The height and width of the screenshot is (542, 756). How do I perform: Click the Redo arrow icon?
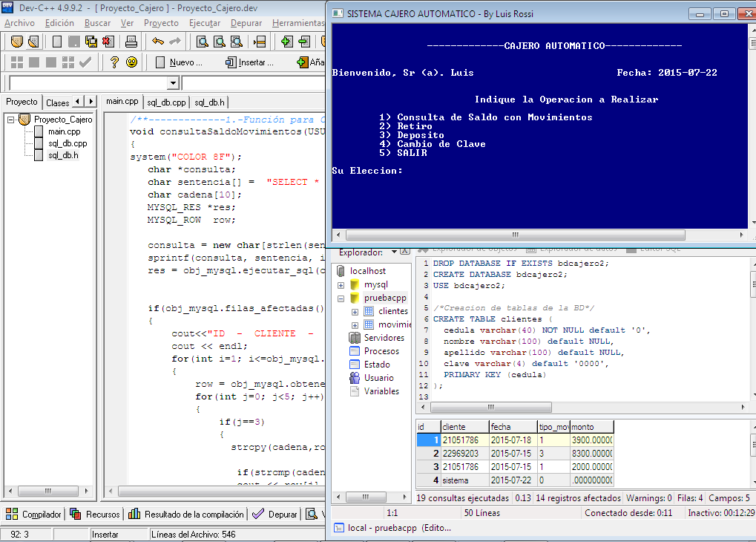pyautogui.click(x=175, y=42)
